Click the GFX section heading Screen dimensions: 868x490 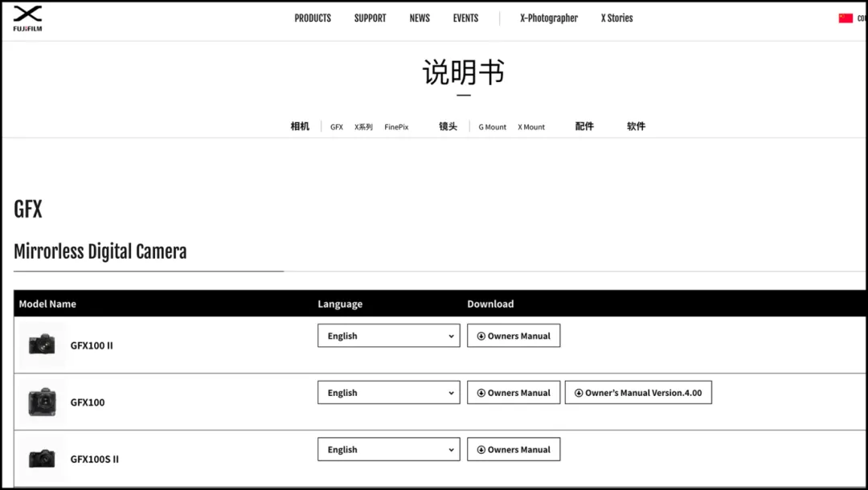click(27, 209)
